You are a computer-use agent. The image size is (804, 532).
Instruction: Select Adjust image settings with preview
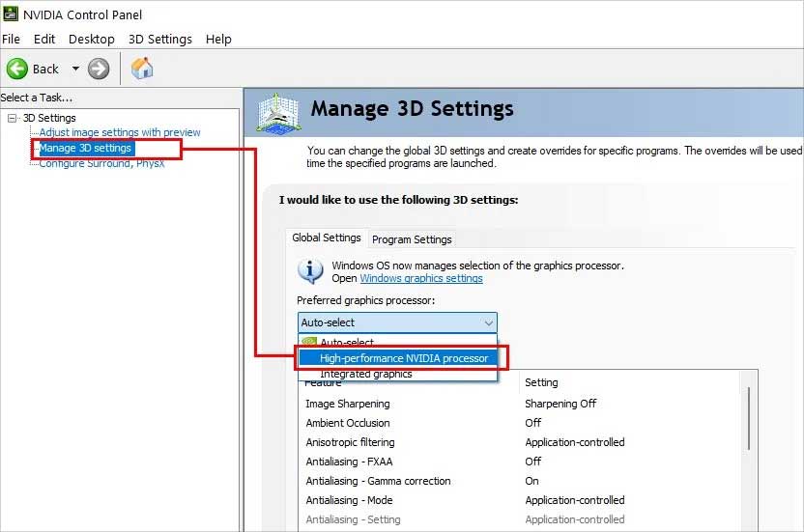[x=120, y=132]
